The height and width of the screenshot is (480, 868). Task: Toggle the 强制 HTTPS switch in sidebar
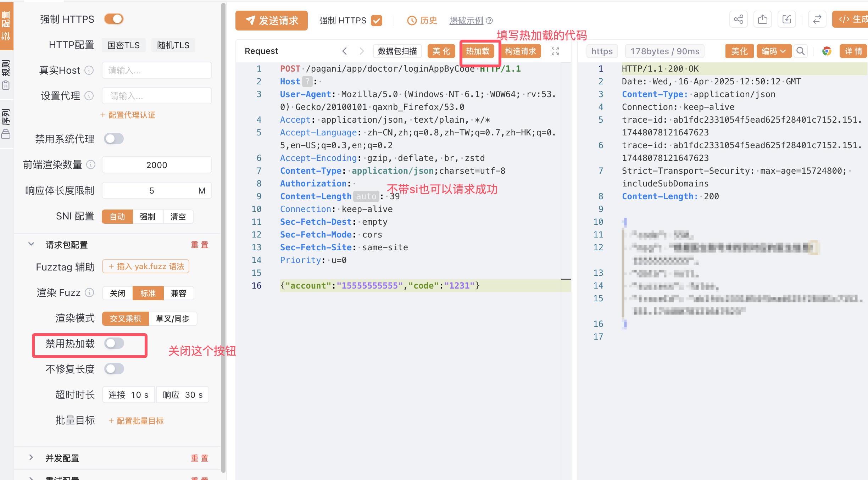(x=114, y=19)
